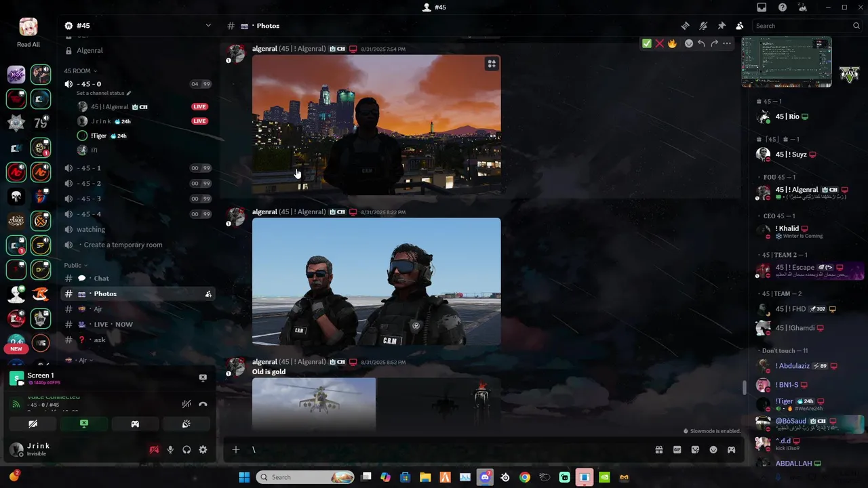
Task: Toggle camera on in voice panel
Action: 33,424
